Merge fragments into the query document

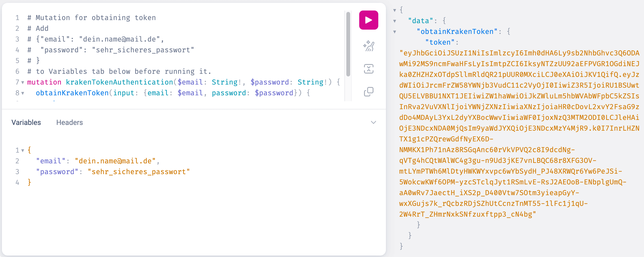point(369,68)
